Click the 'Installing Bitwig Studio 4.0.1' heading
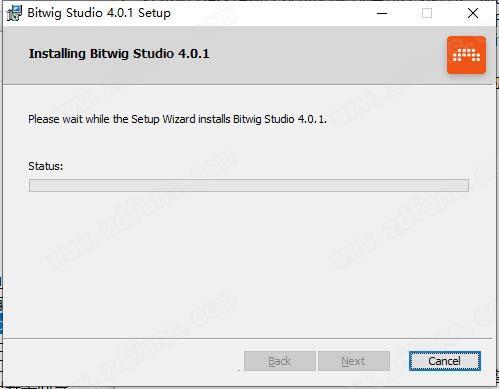This screenshot has height=389, width=499. (x=119, y=54)
